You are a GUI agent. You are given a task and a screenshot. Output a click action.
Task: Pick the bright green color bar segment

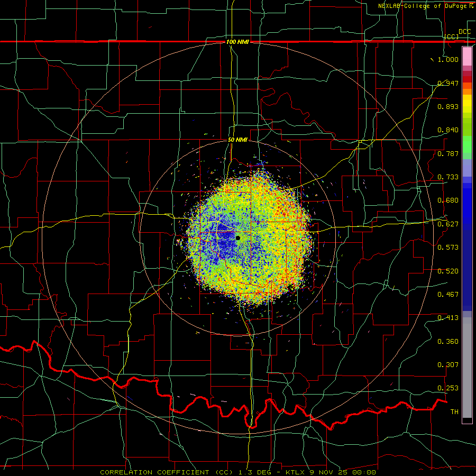click(467, 144)
